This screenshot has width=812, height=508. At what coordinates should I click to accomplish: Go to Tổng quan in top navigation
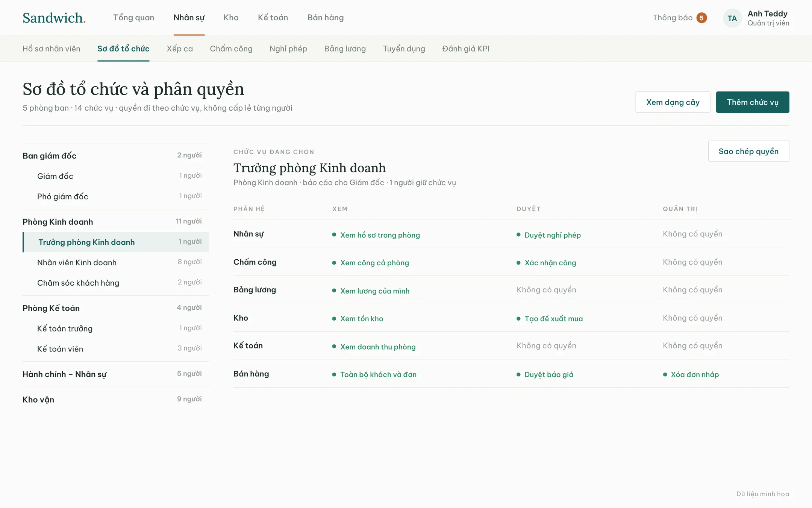pyautogui.click(x=134, y=18)
